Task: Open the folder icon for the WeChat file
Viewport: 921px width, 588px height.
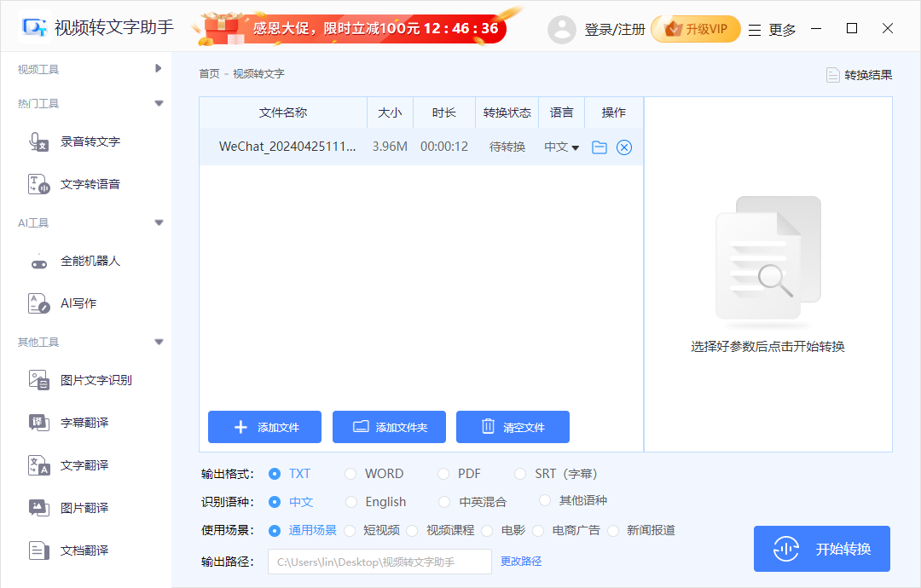Action: (600, 147)
